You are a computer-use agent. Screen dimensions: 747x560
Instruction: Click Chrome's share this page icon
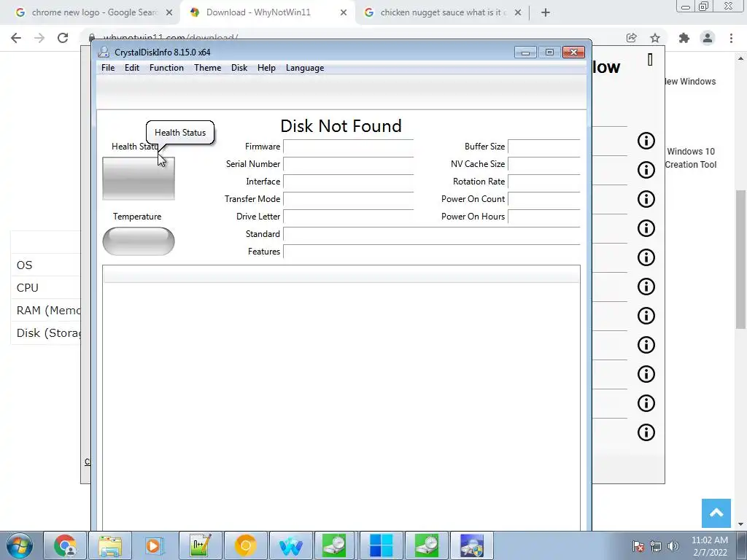coord(632,38)
